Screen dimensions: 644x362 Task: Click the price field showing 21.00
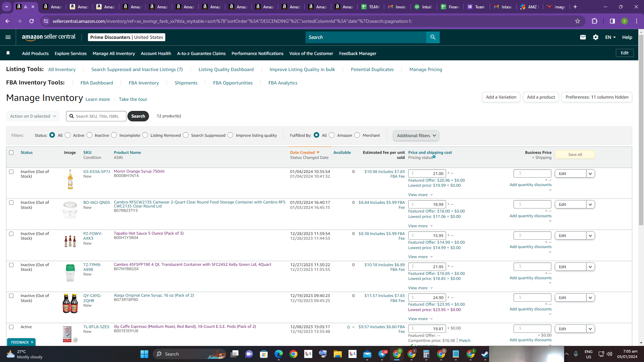tap(427, 174)
